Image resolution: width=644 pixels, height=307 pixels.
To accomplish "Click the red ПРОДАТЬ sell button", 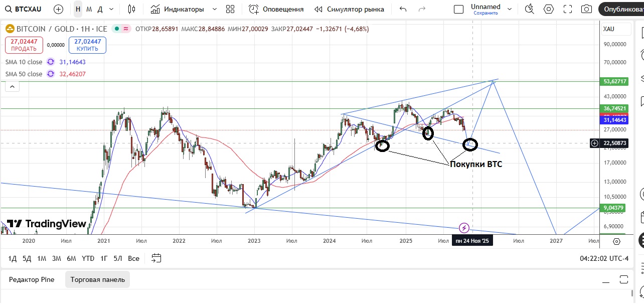I will click(x=24, y=45).
